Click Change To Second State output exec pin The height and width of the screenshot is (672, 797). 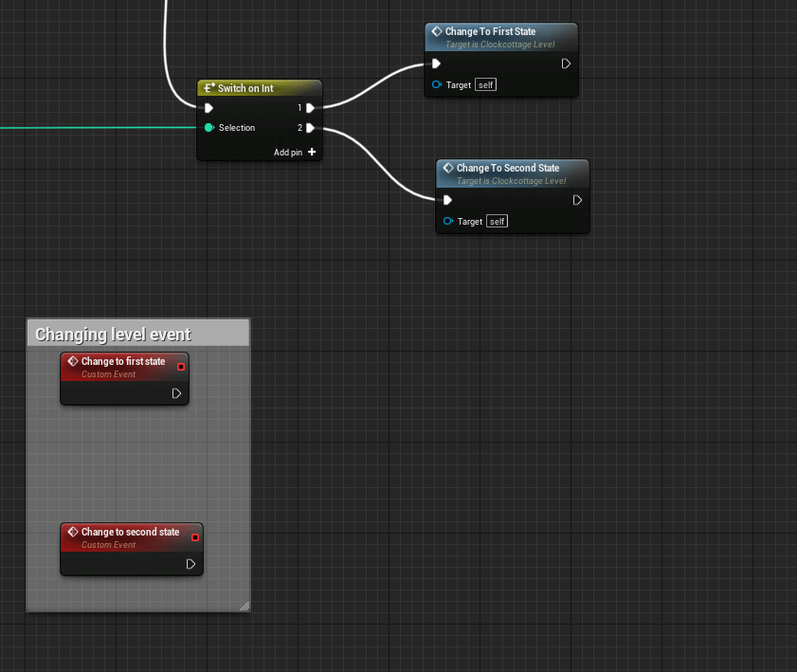point(577,200)
